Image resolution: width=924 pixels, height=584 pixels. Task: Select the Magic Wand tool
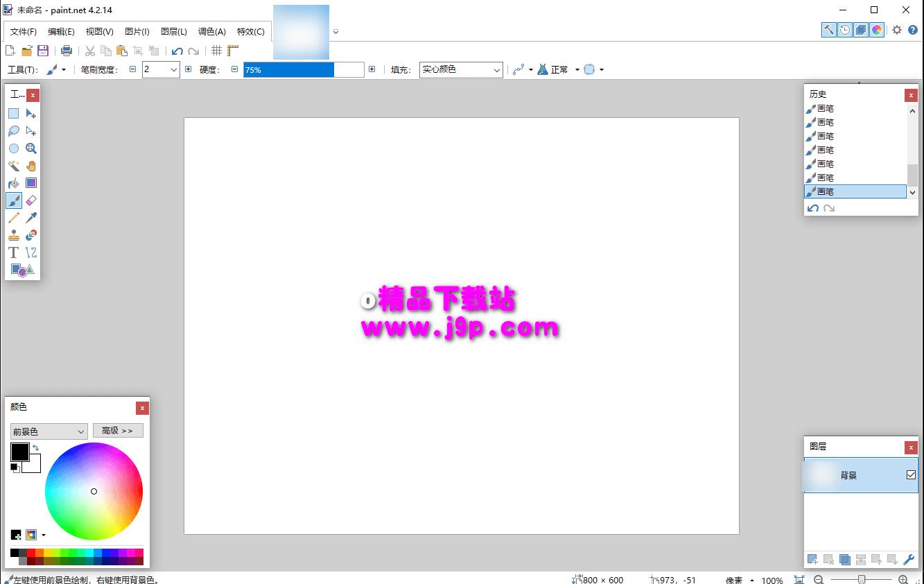click(14, 166)
